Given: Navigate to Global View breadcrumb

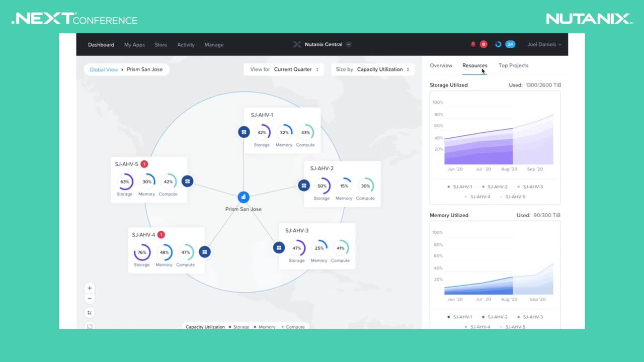Looking at the screenshot, I should pos(104,69).
